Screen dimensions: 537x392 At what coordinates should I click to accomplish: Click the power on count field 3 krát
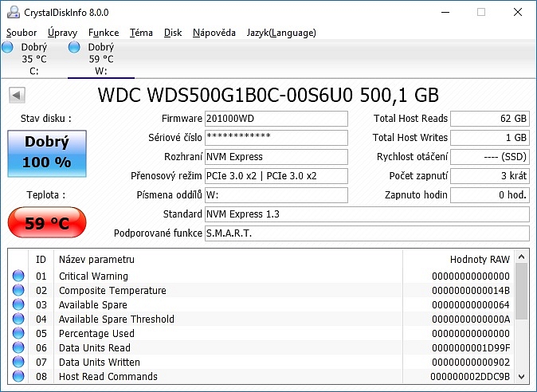tap(490, 176)
